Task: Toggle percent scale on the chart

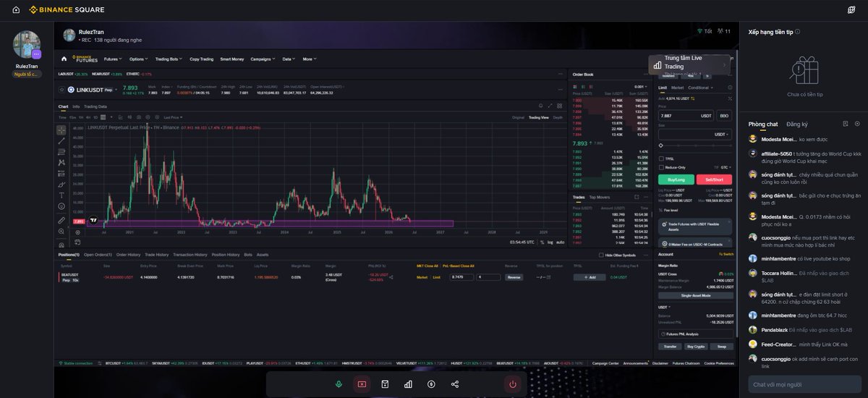Action: pos(542,242)
